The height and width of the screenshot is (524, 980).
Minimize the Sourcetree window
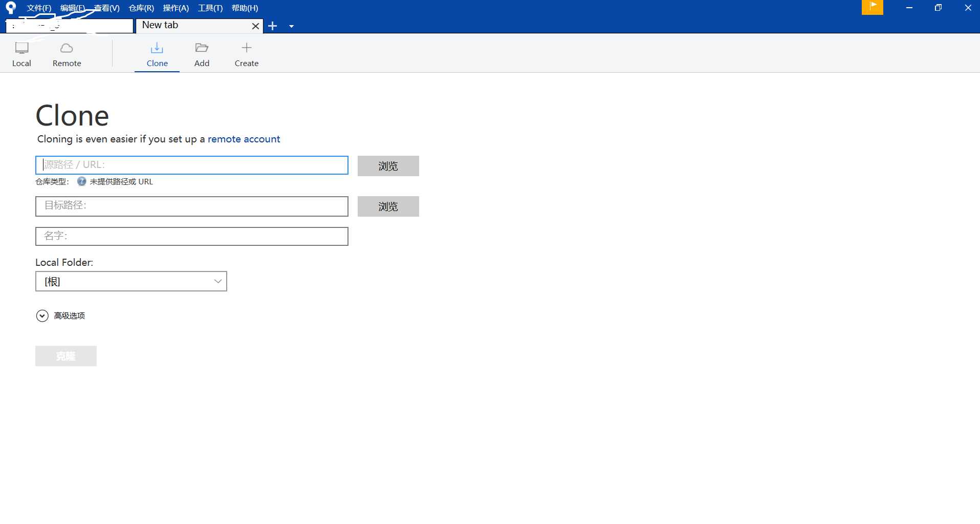click(909, 8)
